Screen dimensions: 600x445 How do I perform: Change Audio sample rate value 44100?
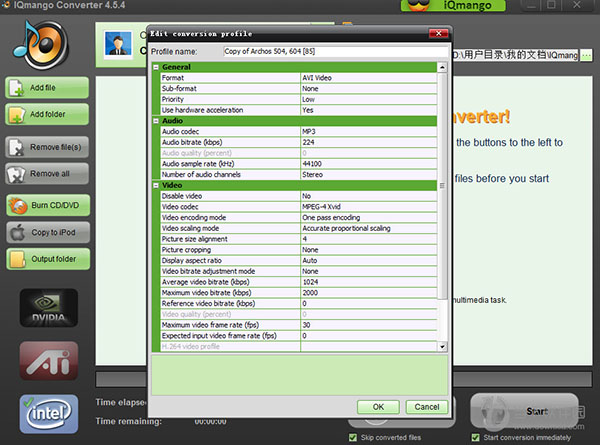[x=368, y=164]
